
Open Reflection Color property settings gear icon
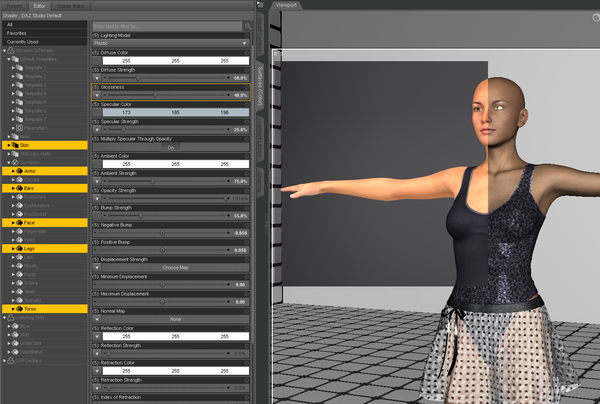pyautogui.click(x=247, y=328)
